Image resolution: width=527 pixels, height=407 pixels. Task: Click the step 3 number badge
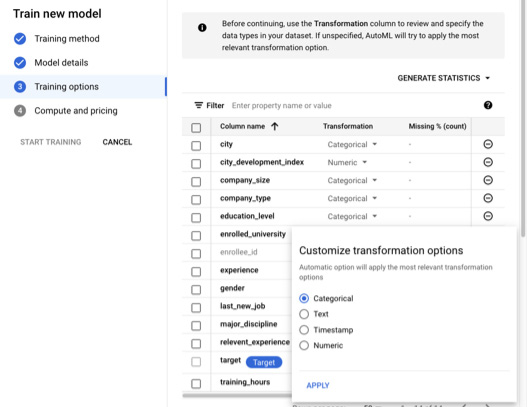(x=20, y=87)
